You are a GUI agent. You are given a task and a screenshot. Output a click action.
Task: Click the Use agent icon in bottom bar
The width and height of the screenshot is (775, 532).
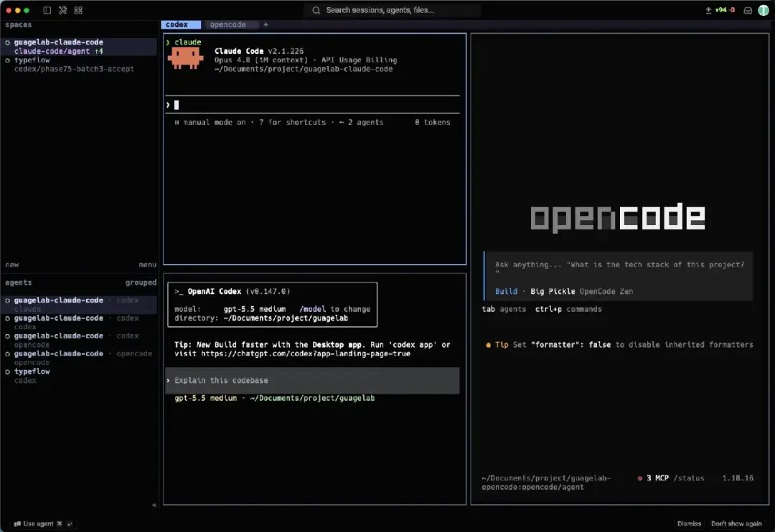pos(17,523)
